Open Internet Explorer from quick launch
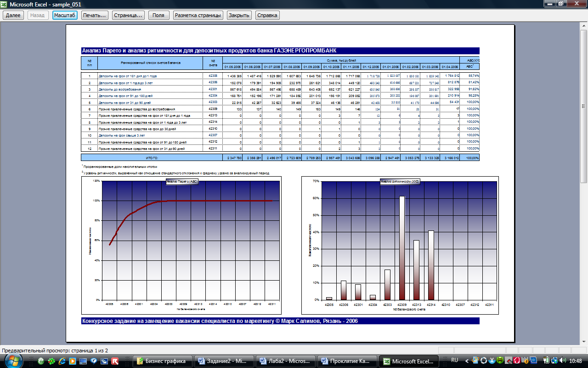 click(x=62, y=361)
